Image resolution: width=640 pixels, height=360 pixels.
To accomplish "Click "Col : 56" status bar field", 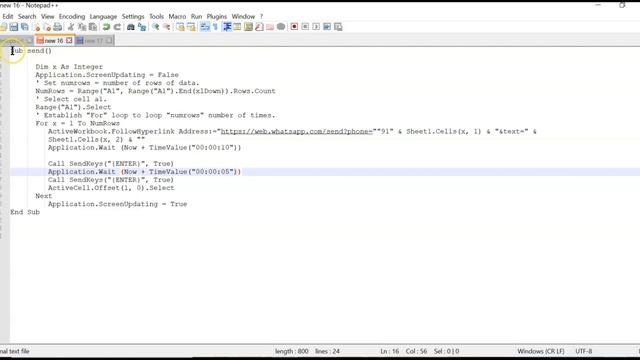I will (416, 351).
